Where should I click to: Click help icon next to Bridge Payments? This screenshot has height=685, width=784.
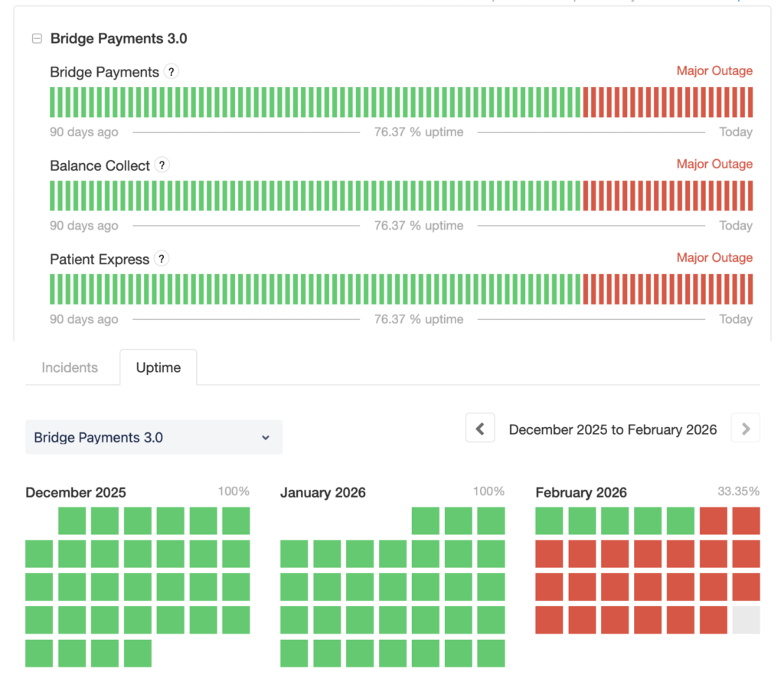(171, 72)
